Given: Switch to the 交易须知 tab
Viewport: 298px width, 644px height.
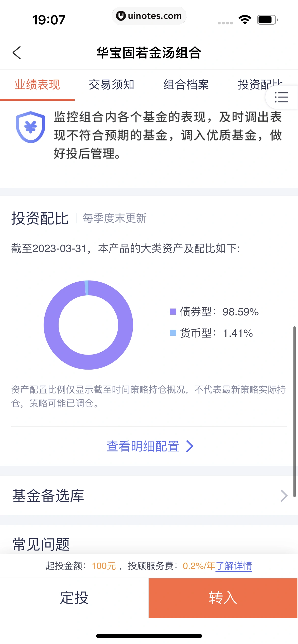Looking at the screenshot, I should pyautogui.click(x=111, y=85).
